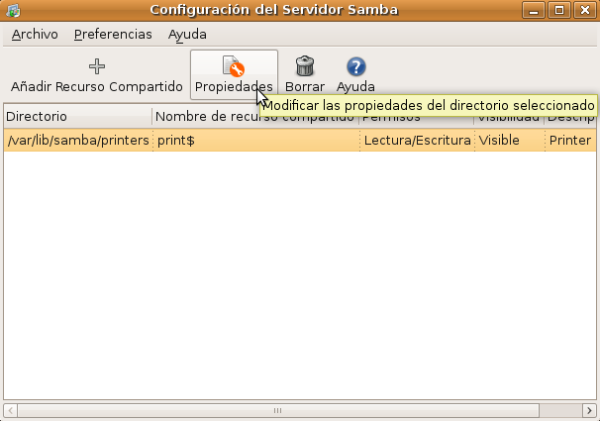
Task: Click the horizontal scrollbar thumb
Action: [279, 410]
